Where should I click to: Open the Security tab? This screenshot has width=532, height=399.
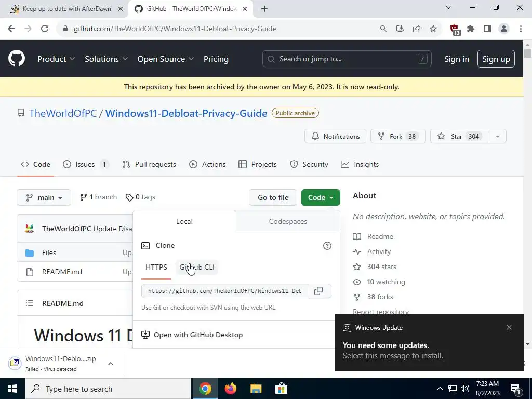click(x=309, y=164)
